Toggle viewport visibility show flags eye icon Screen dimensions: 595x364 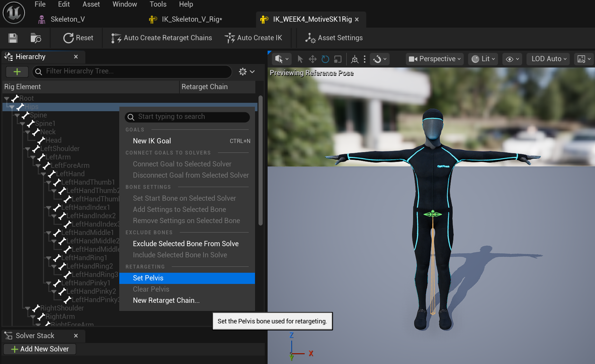510,59
